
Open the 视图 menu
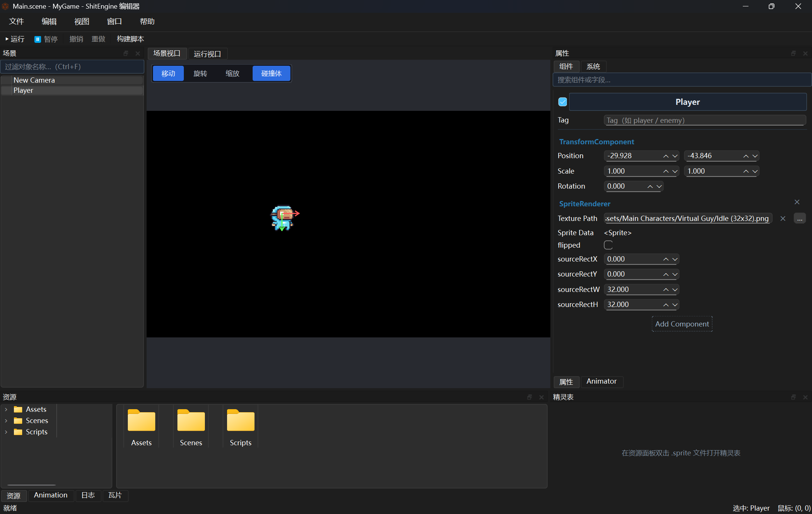point(82,21)
